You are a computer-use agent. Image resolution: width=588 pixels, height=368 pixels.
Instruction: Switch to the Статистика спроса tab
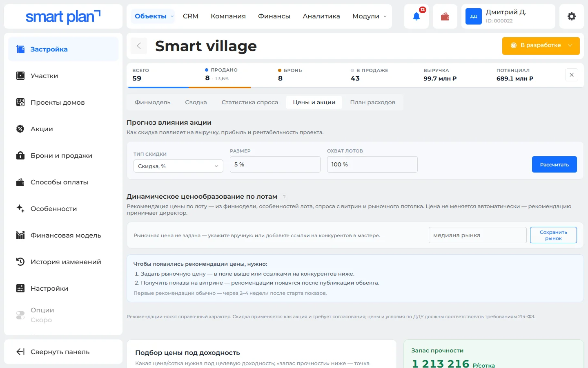click(250, 102)
